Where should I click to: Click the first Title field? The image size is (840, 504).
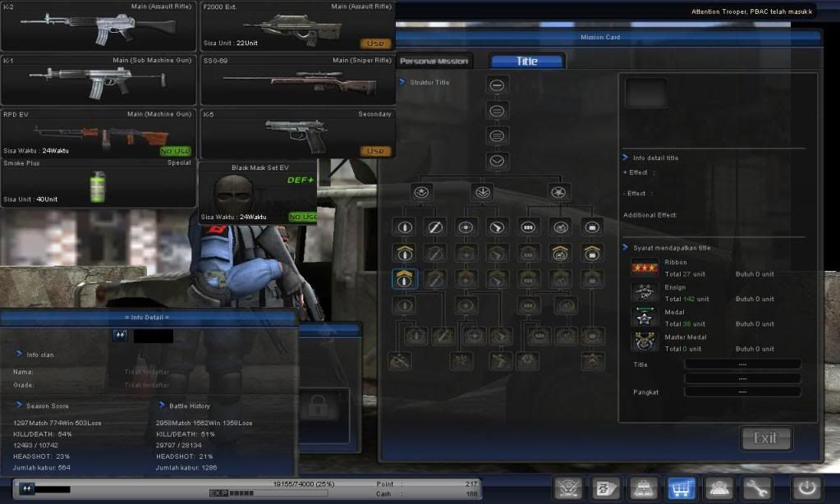point(742,364)
